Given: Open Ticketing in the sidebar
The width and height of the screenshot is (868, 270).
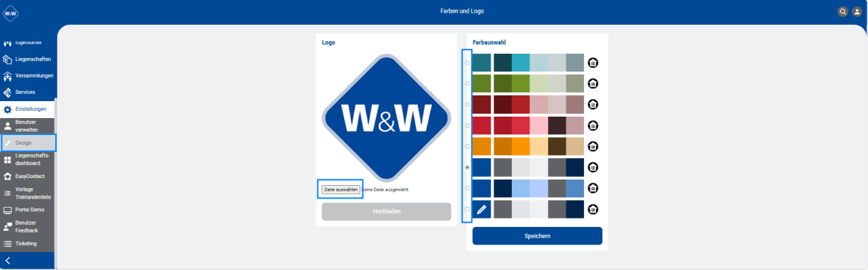Looking at the screenshot, I should [28, 244].
